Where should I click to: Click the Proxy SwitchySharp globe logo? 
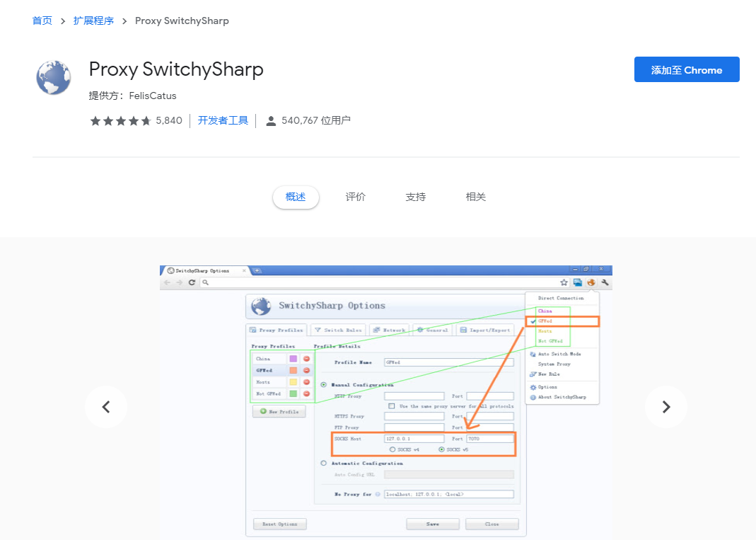(54, 78)
